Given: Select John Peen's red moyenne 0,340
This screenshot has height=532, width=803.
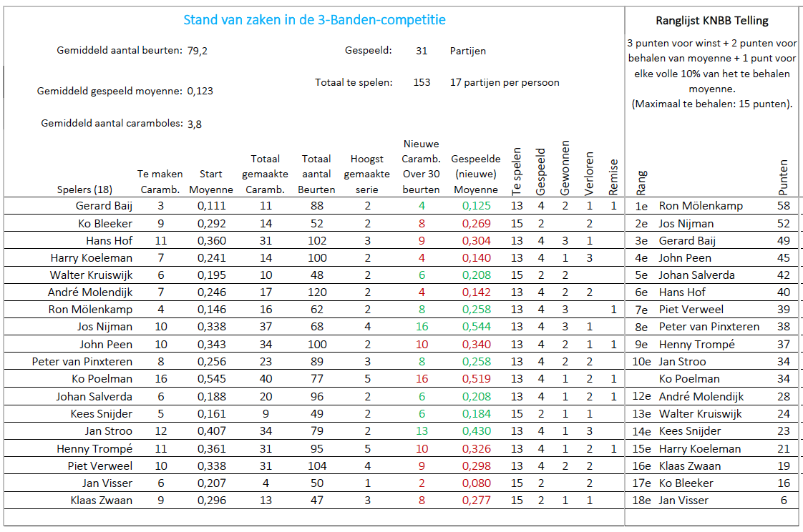Looking at the screenshot, I should point(476,344).
